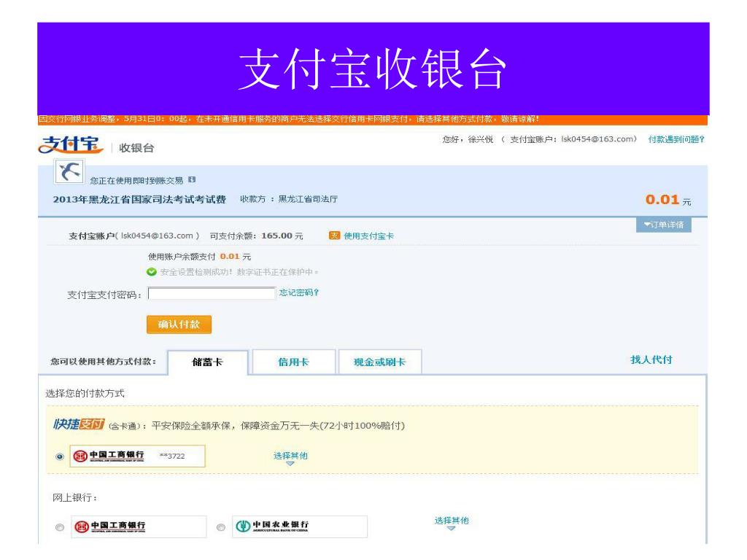747x560 pixels.
Task: Click the 可支付余额 165.00 元 text
Action: coord(256,236)
